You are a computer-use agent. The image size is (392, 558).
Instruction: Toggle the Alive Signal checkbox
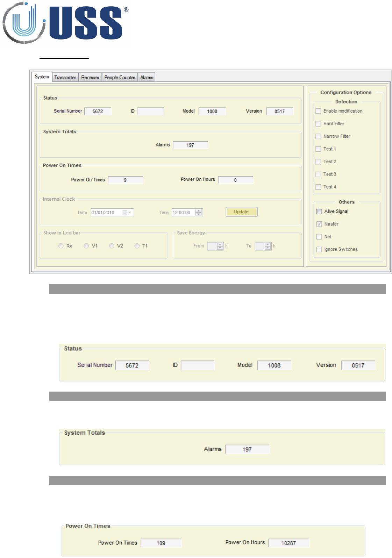(x=319, y=212)
